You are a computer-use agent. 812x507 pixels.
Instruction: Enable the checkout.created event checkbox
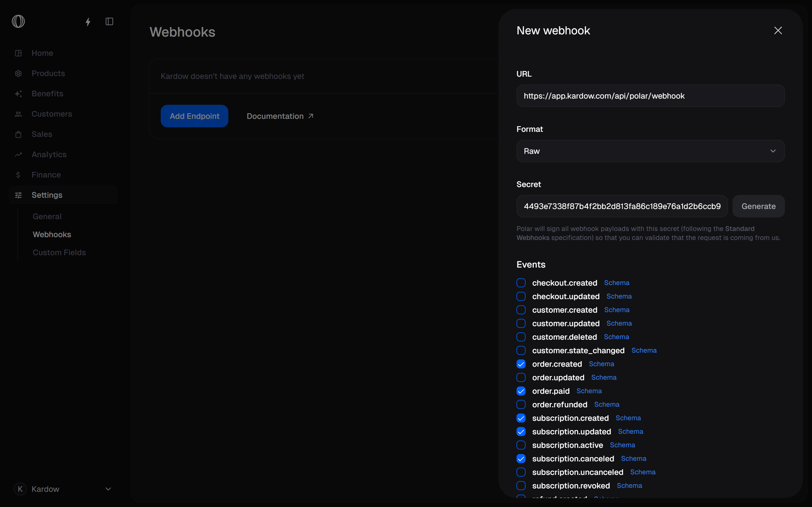521,283
